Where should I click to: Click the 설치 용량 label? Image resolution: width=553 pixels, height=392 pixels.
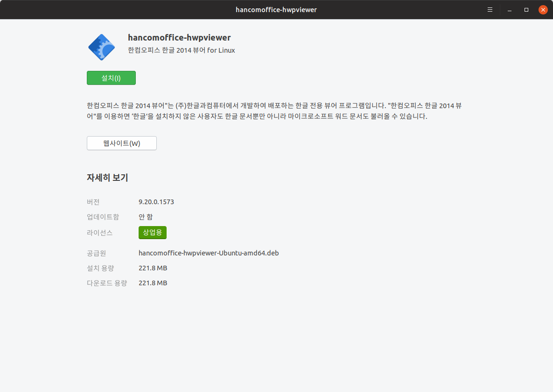click(x=100, y=268)
